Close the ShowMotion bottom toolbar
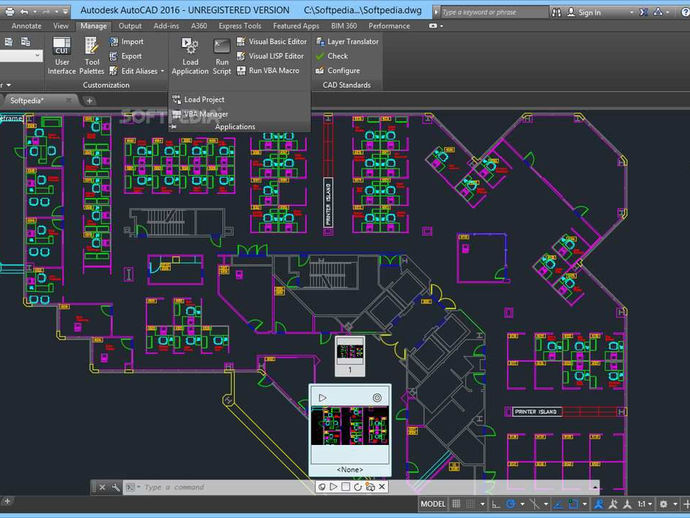The height and width of the screenshot is (518, 690). pyautogui.click(x=382, y=487)
